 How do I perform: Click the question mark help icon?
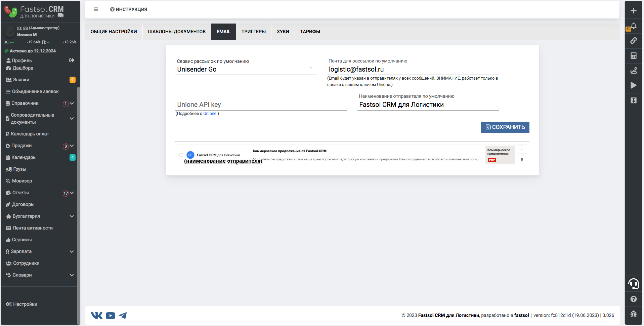click(x=634, y=299)
